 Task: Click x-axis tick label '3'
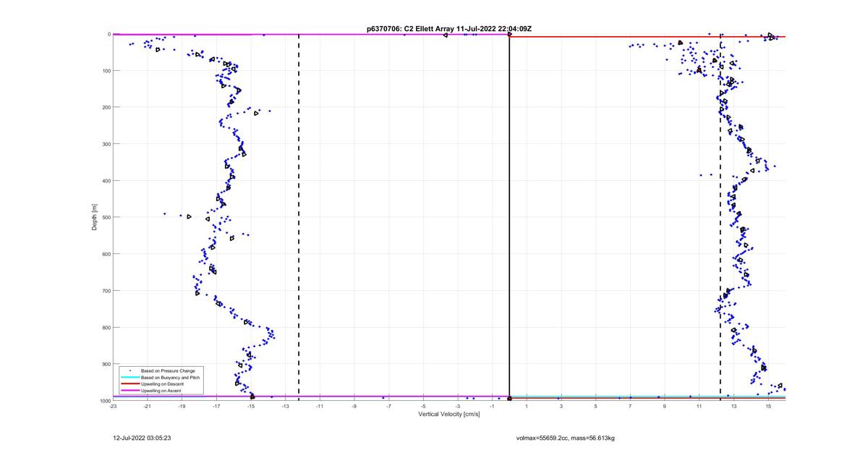(561, 407)
